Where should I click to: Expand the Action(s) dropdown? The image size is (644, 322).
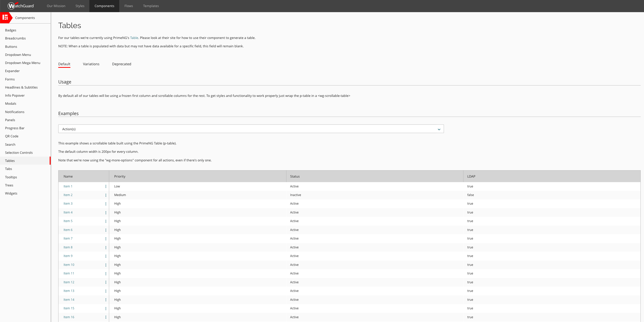pos(251,129)
